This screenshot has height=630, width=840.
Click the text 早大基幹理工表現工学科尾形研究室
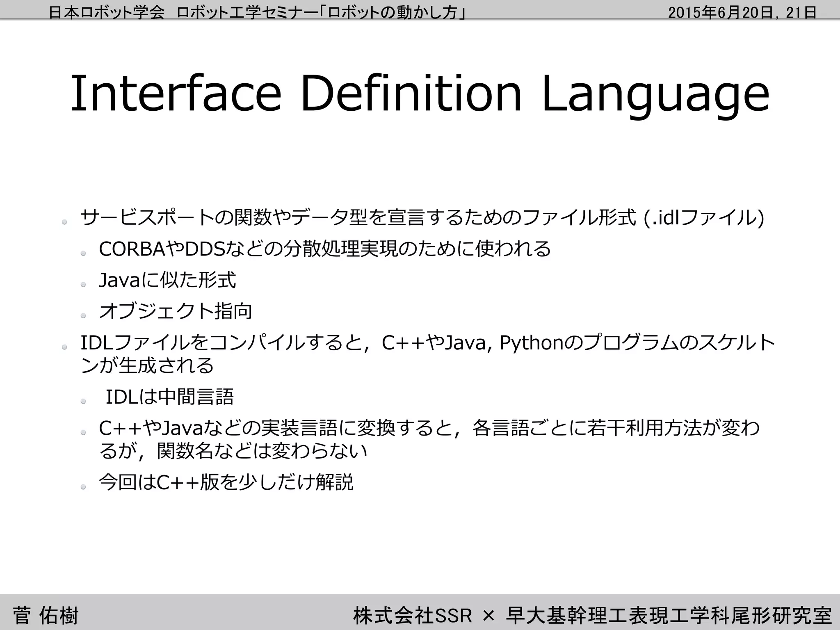pos(669,615)
